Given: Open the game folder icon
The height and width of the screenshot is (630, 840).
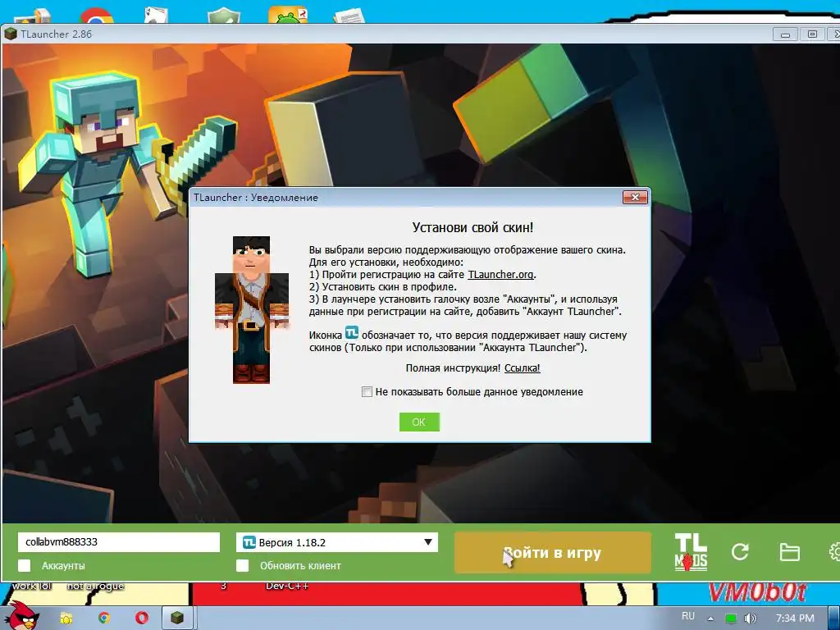Looking at the screenshot, I should click(x=790, y=552).
